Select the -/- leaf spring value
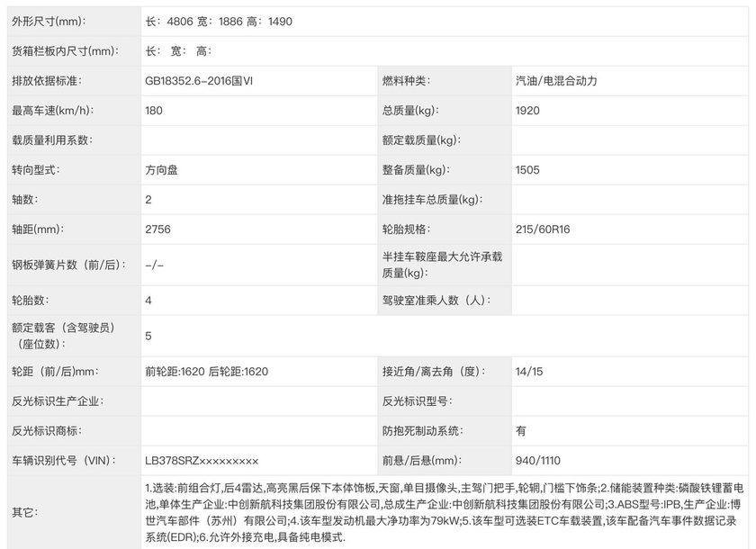 [x=154, y=265]
